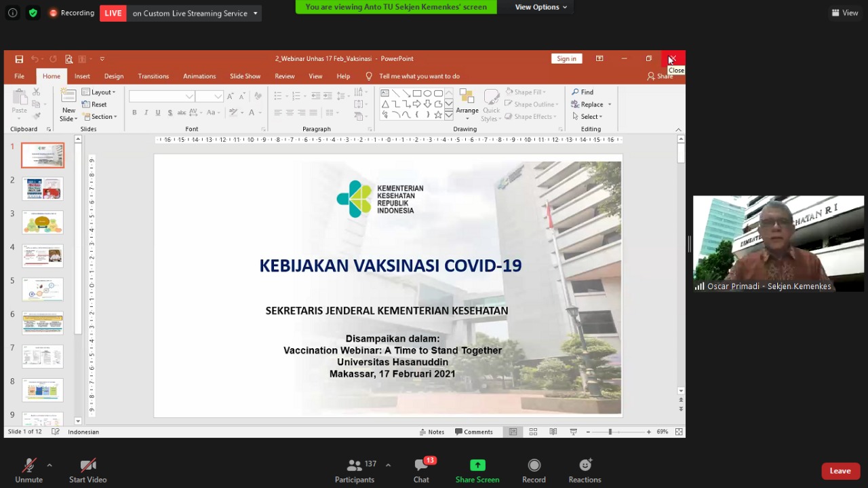Click the Save icon in PowerPoint title bar
The height and width of the screenshot is (488, 868).
click(19, 59)
